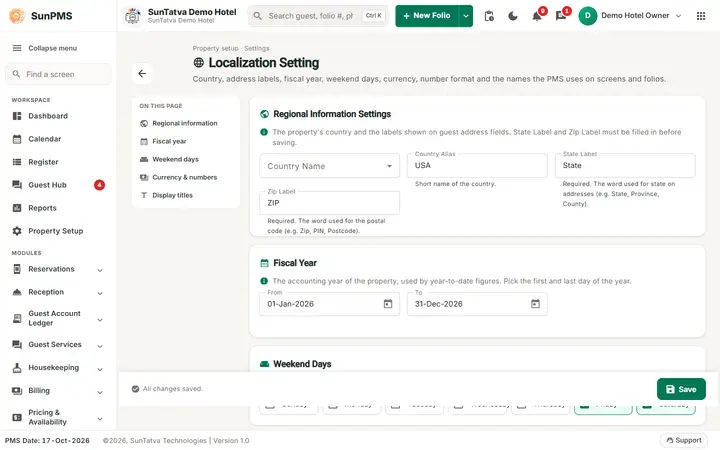Image resolution: width=720 pixels, height=450 pixels.
Task: Click the Fiscal Year calendar heading icon
Action: tap(264, 263)
